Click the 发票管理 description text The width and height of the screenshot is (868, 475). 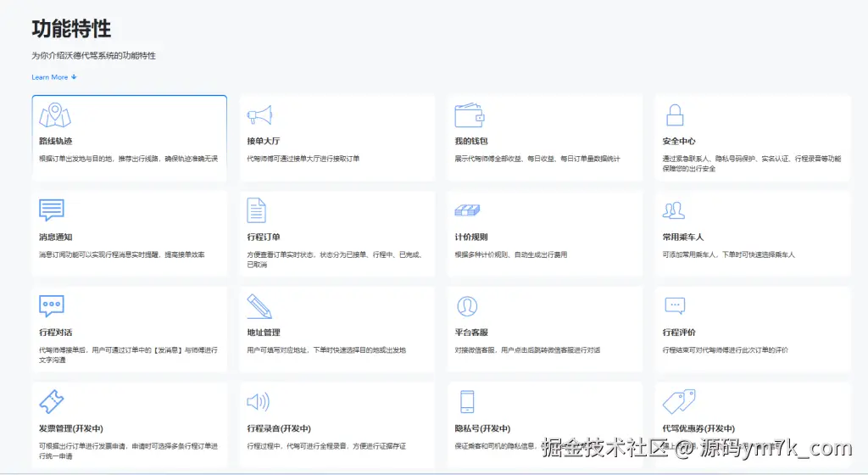(129, 451)
